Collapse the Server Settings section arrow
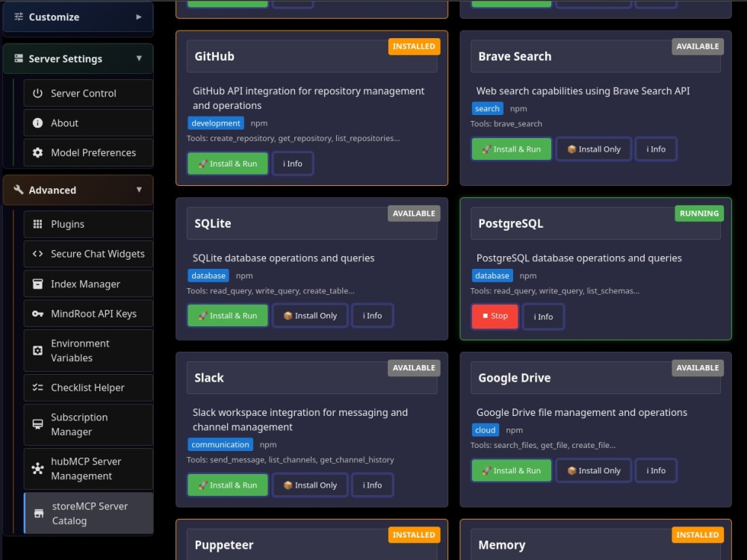Viewport: 747px width, 560px height. 139,58
